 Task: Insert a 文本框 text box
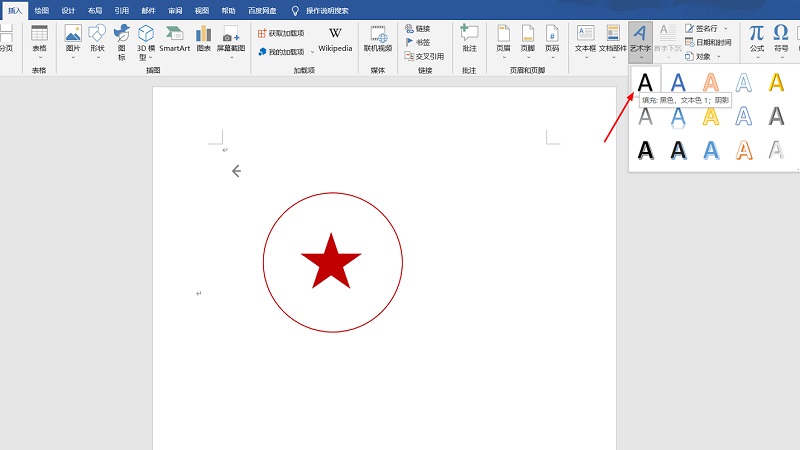(x=586, y=40)
